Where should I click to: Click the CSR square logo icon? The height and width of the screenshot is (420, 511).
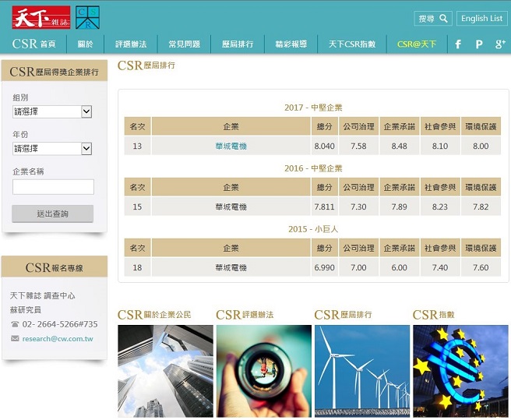tap(87, 17)
